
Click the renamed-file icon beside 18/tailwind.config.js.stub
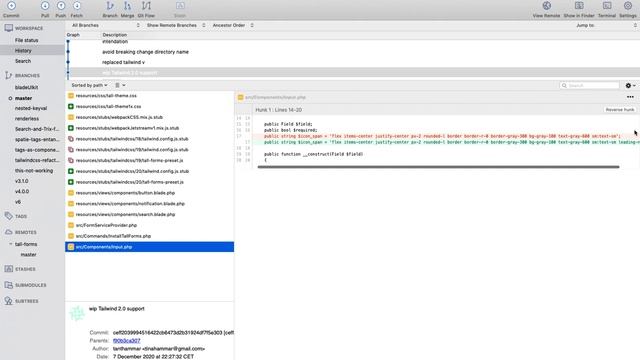pos(71,139)
